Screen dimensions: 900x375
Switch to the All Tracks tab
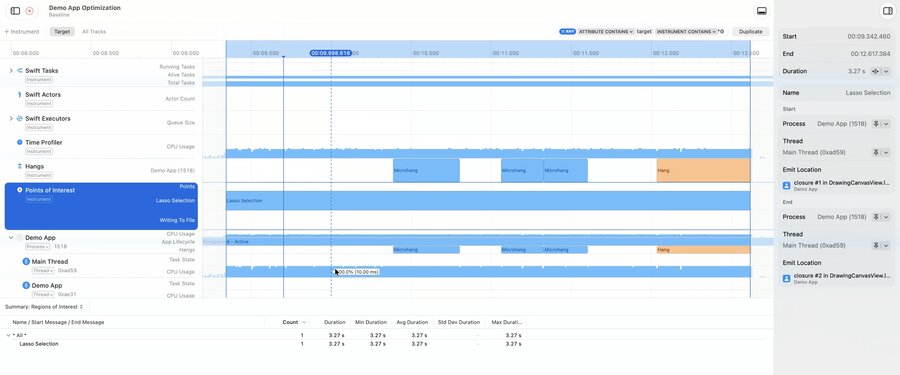click(x=94, y=32)
